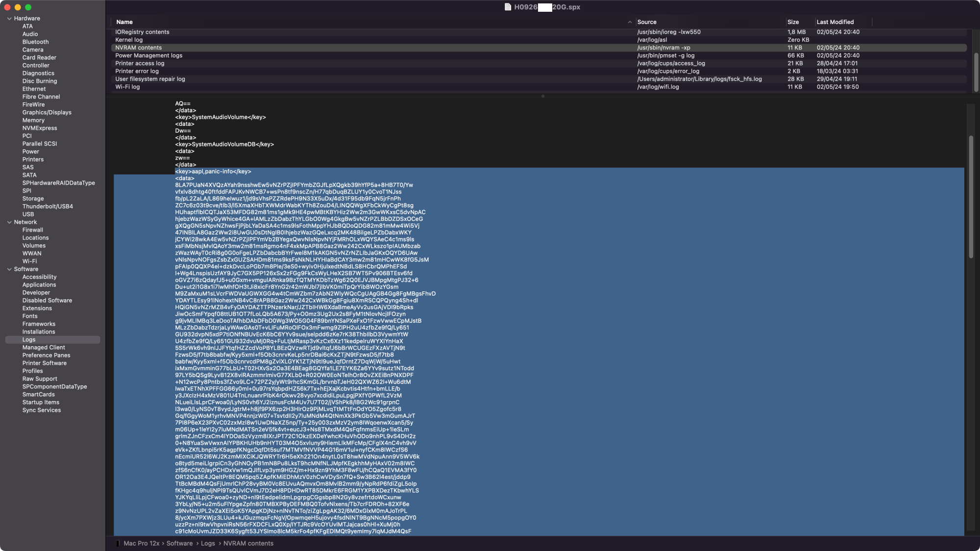Click the Name column sort arrow
The image size is (980, 551).
coord(629,22)
